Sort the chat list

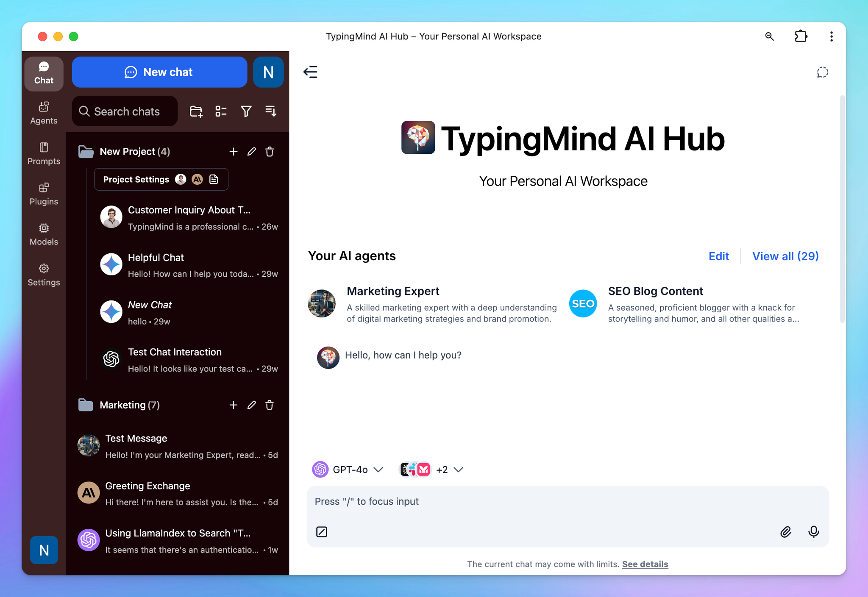270,111
